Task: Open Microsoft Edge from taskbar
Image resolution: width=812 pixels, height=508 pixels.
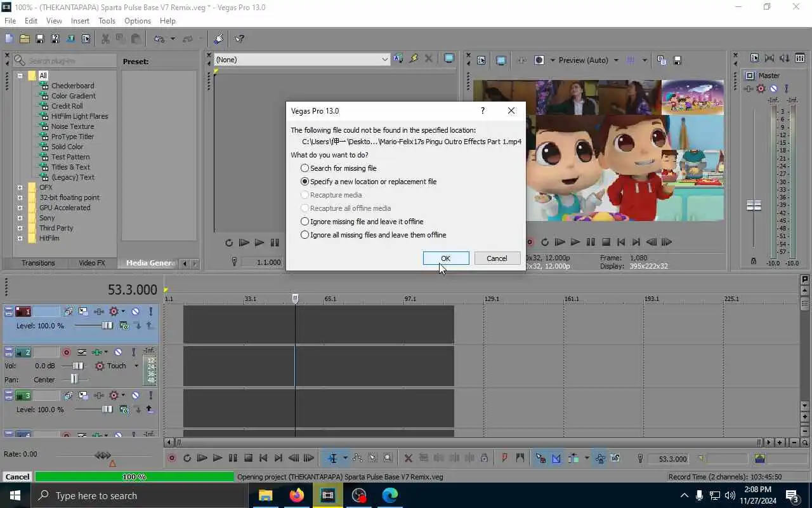Action: [x=390, y=495]
